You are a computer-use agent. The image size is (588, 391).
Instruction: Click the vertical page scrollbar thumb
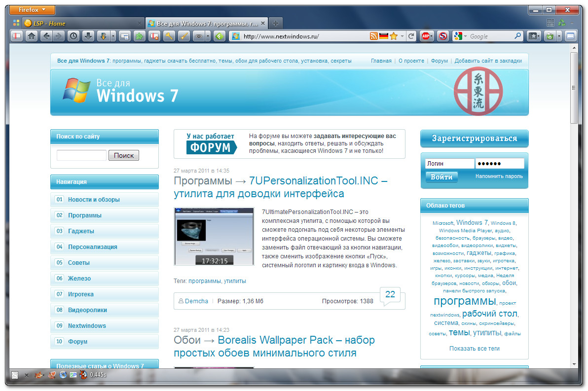(574, 88)
